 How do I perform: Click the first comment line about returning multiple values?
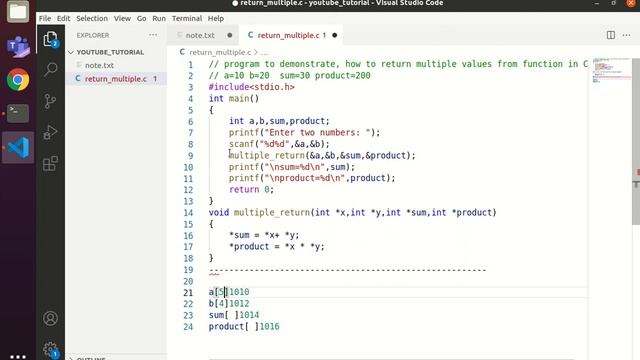point(398,64)
